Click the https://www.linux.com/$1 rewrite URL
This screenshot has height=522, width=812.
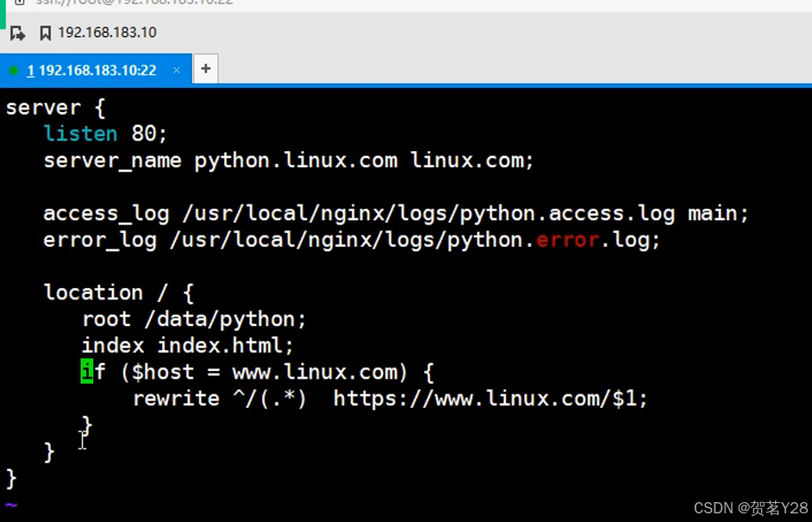pyautogui.click(x=489, y=398)
